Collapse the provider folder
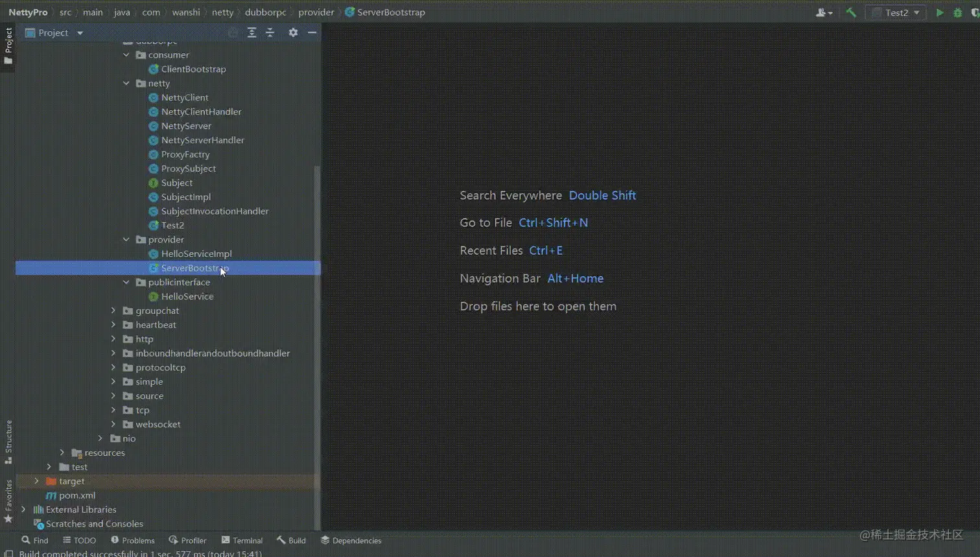980x557 pixels. 126,240
